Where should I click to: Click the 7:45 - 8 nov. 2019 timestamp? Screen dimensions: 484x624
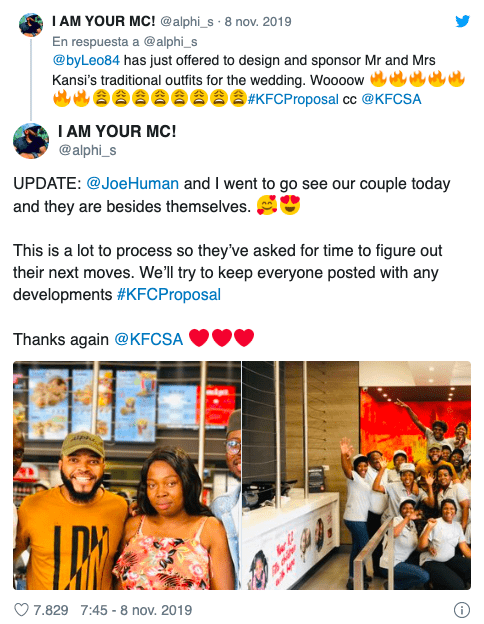136,610
